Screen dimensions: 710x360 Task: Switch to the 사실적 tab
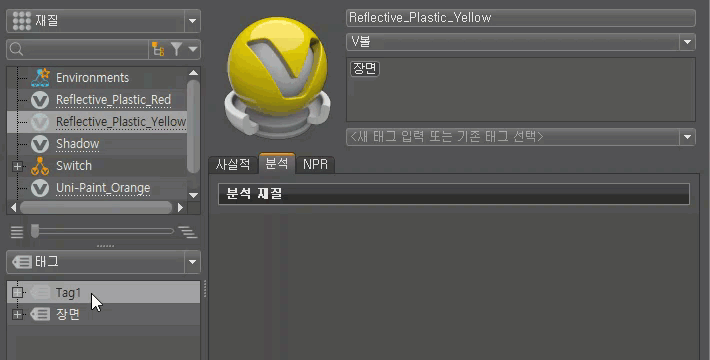(233, 164)
